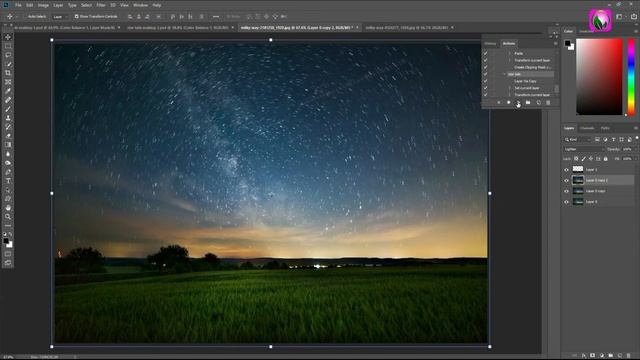Toggle the checkmark beside the Paste action step

pyautogui.click(x=485, y=53)
